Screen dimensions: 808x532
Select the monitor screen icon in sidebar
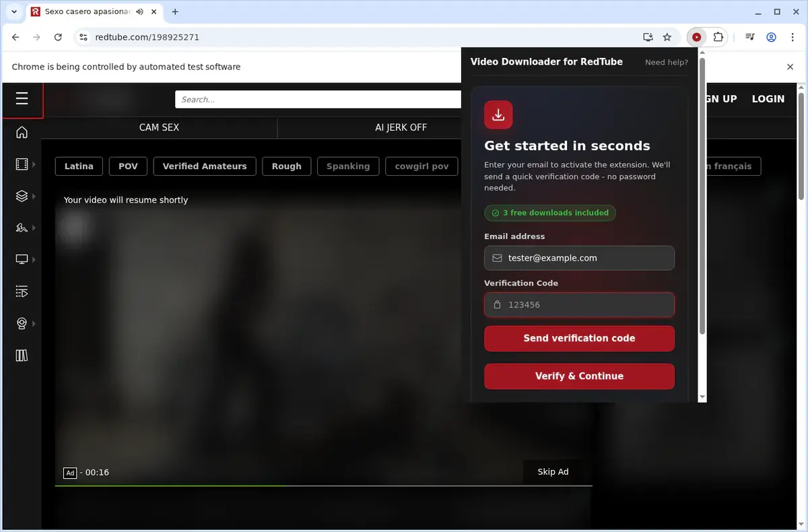pos(22,259)
